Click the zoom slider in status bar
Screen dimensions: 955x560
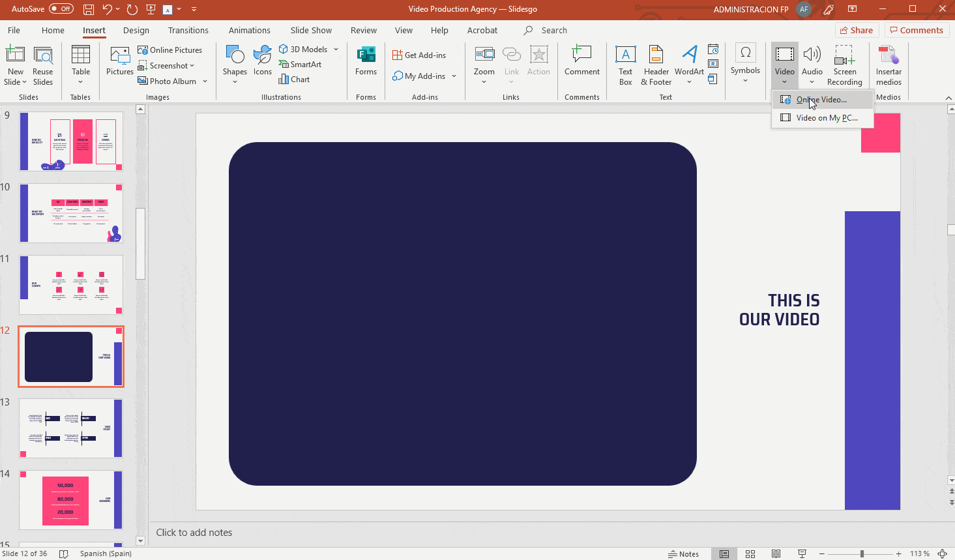tap(861, 554)
